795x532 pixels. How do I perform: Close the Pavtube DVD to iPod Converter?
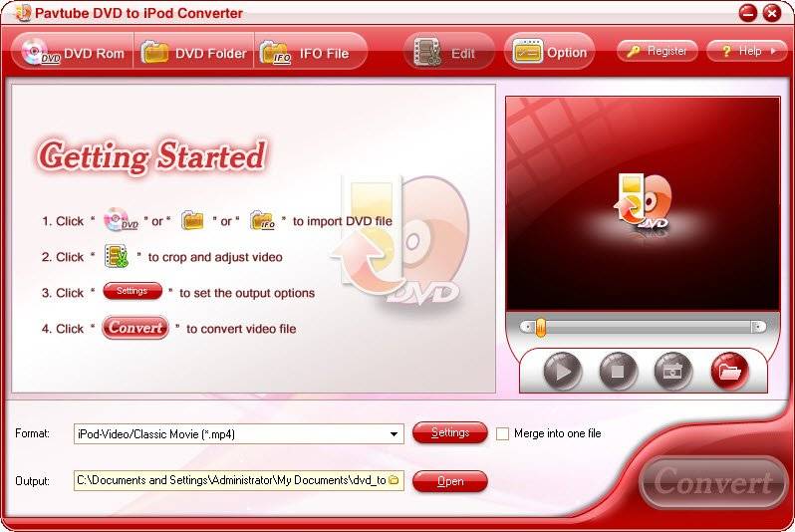coord(772,13)
